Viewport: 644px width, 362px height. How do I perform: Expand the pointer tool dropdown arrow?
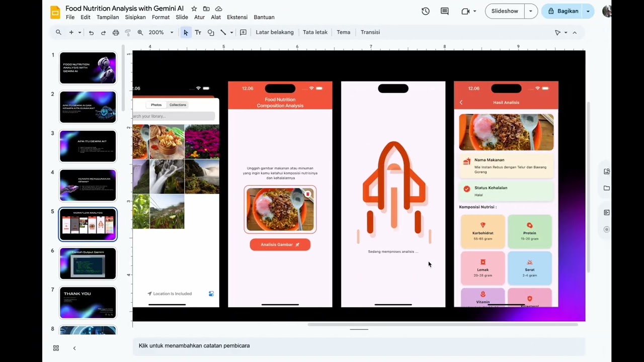(566, 32)
